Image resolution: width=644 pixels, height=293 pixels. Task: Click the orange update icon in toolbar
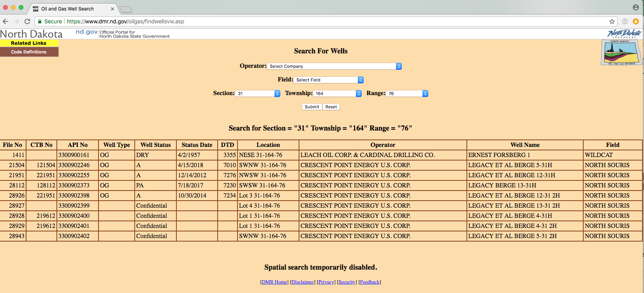[x=636, y=21]
